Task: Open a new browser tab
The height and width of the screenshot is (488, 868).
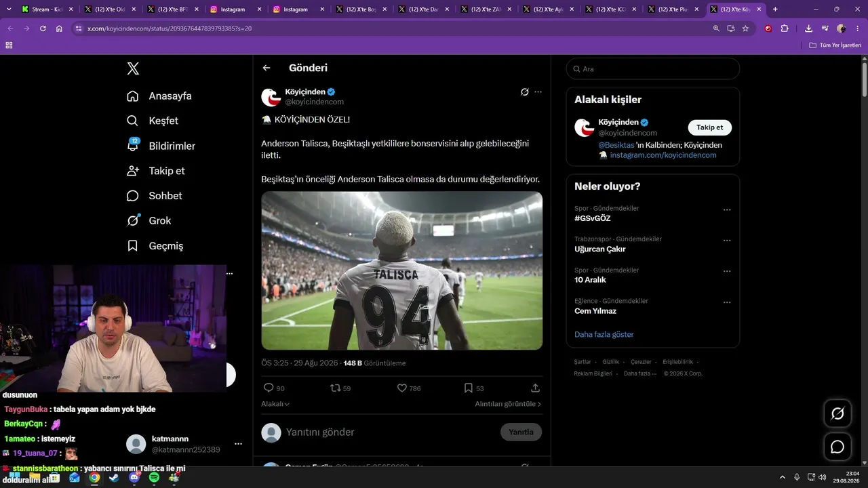Action: point(775,9)
